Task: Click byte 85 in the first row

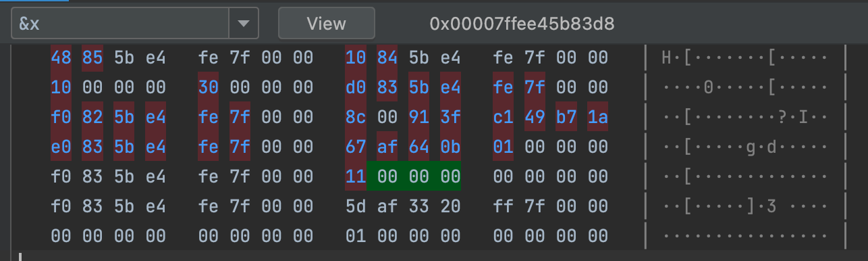Action: (x=92, y=57)
